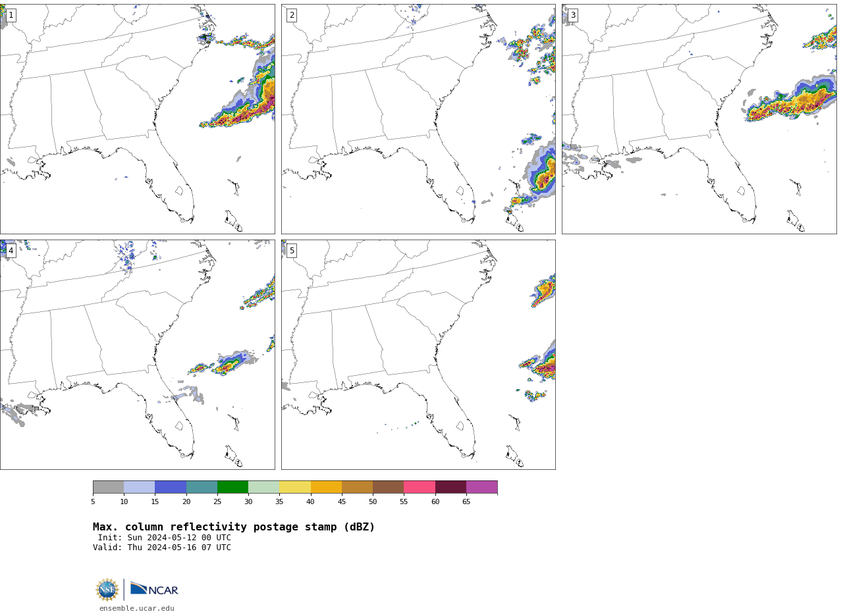Click the NCAR logo

tap(154, 589)
